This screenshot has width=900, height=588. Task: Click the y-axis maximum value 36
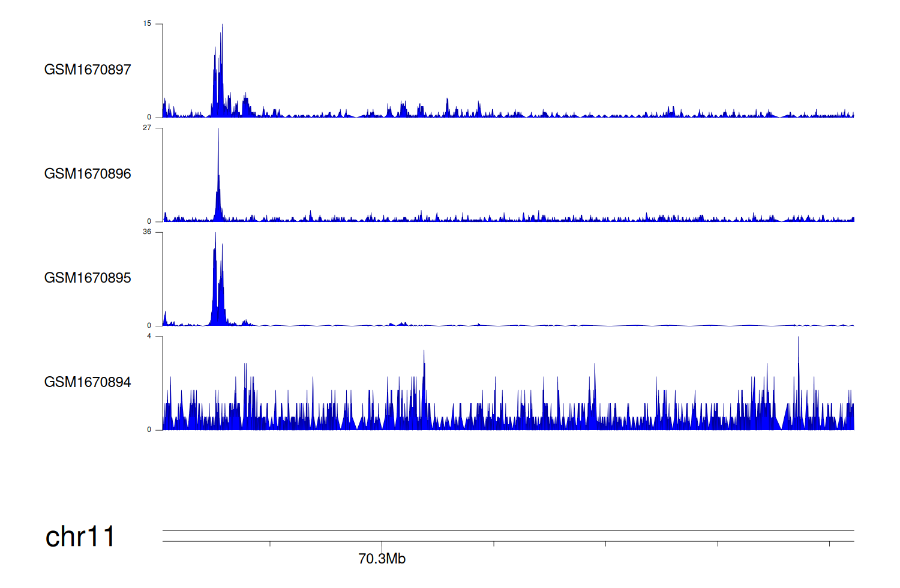pyautogui.click(x=147, y=232)
